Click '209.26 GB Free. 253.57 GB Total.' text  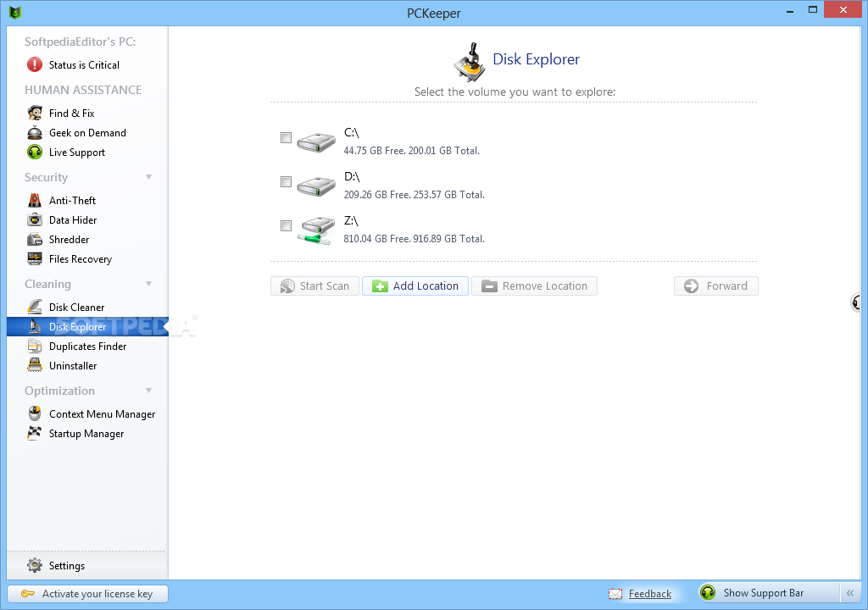click(414, 195)
